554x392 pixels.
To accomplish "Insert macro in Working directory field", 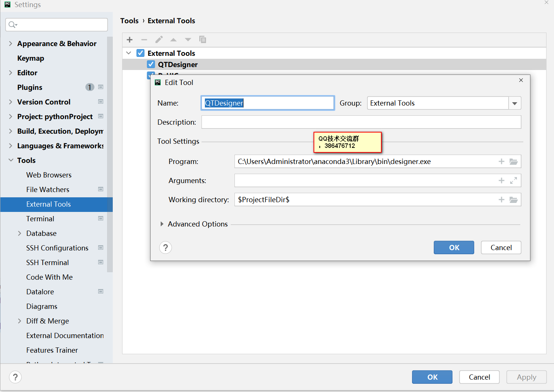I will click(x=502, y=200).
